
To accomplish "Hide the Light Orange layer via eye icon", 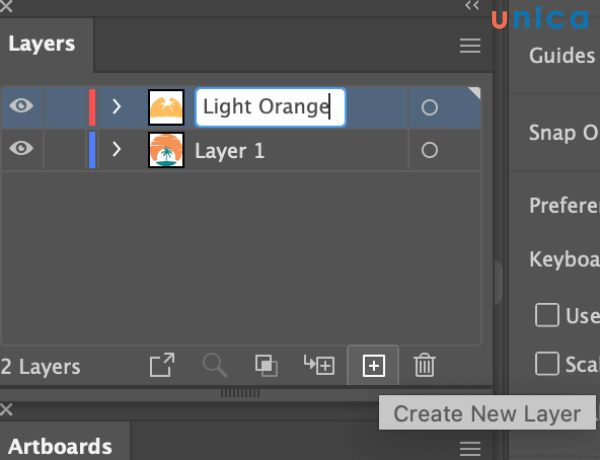I will coord(22,106).
